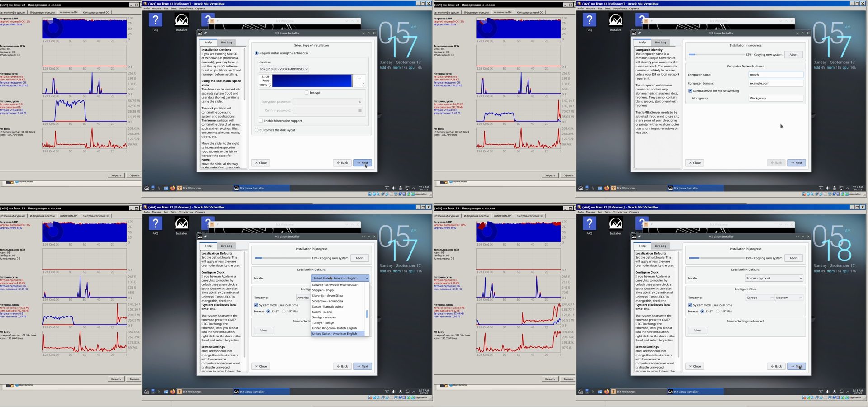The height and width of the screenshot is (407, 868).
Task: Click the blue root-home space slider bar
Action: coord(312,80)
